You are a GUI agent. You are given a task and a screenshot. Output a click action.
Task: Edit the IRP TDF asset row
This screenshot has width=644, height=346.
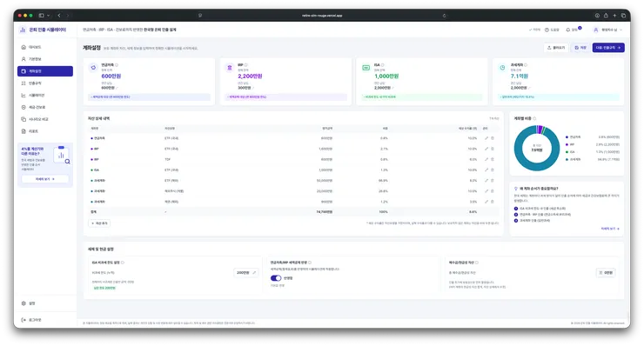(486, 159)
